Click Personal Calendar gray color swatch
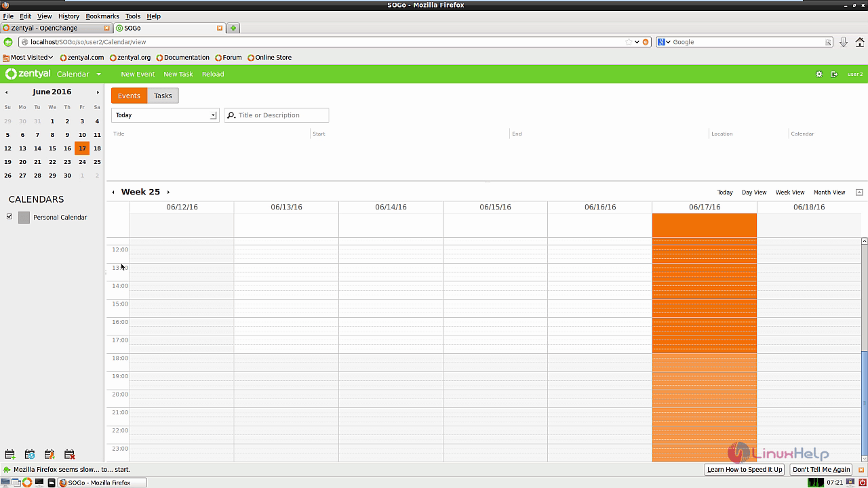The image size is (868, 488). [24, 218]
